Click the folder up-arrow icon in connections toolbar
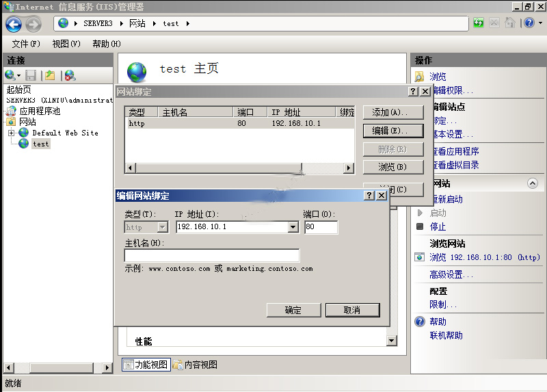 tap(50, 75)
